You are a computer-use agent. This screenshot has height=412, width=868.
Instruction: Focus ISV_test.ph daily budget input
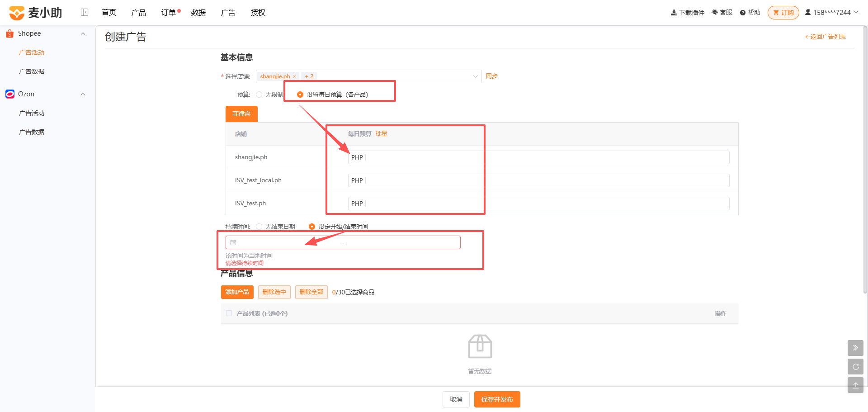coord(538,204)
